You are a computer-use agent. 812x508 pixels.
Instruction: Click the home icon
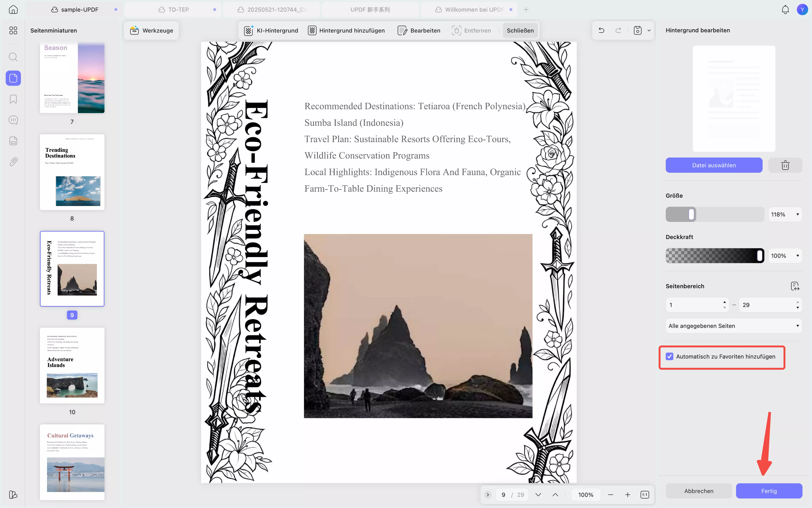click(13, 10)
